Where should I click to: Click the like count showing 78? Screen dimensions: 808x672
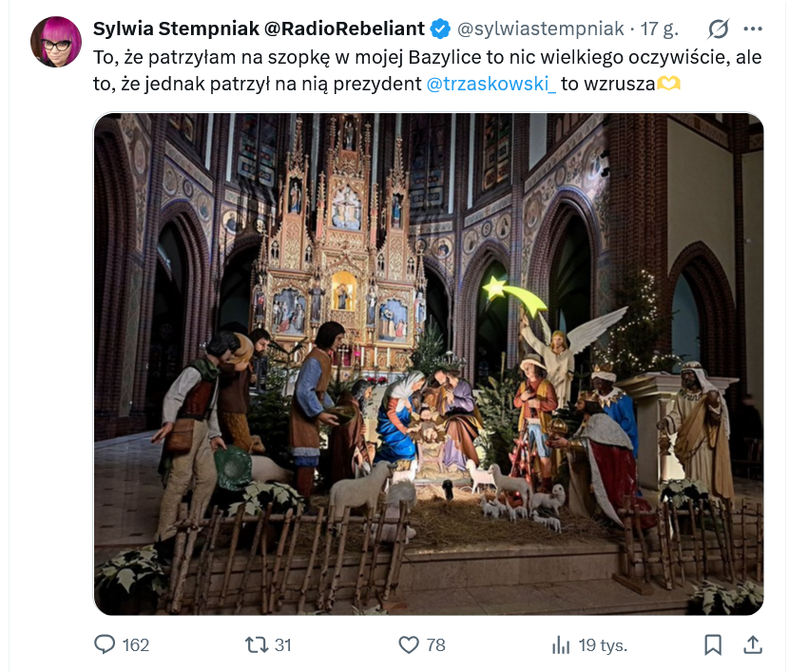[435, 644]
